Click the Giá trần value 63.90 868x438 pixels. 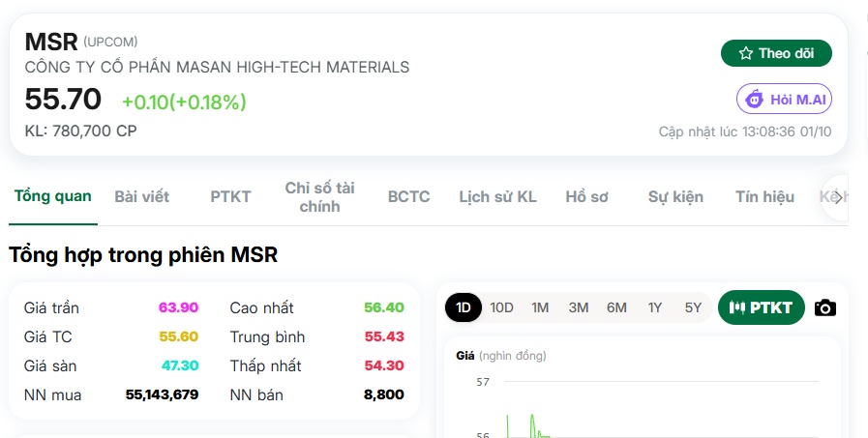[178, 307]
